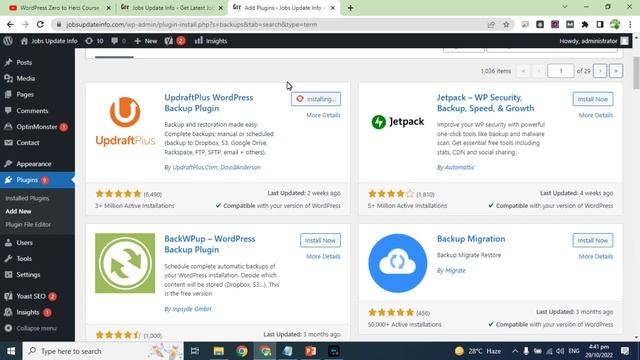Open the comments bubble in admin bar
The height and width of the screenshot is (360, 640).
(x=118, y=41)
